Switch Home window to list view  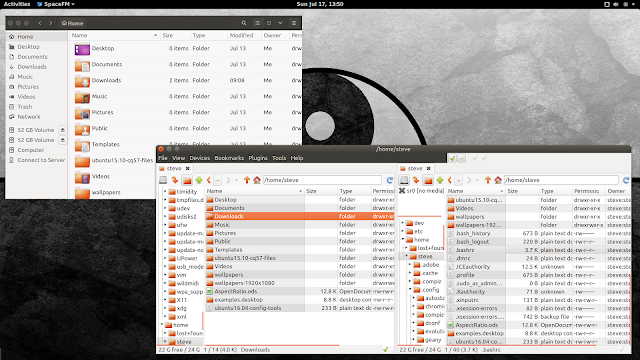point(257,23)
